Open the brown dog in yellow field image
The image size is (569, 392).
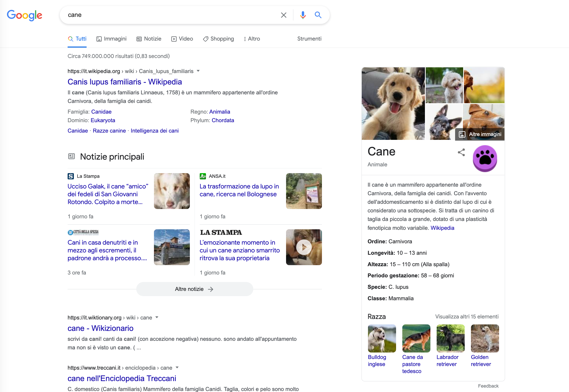(484, 85)
